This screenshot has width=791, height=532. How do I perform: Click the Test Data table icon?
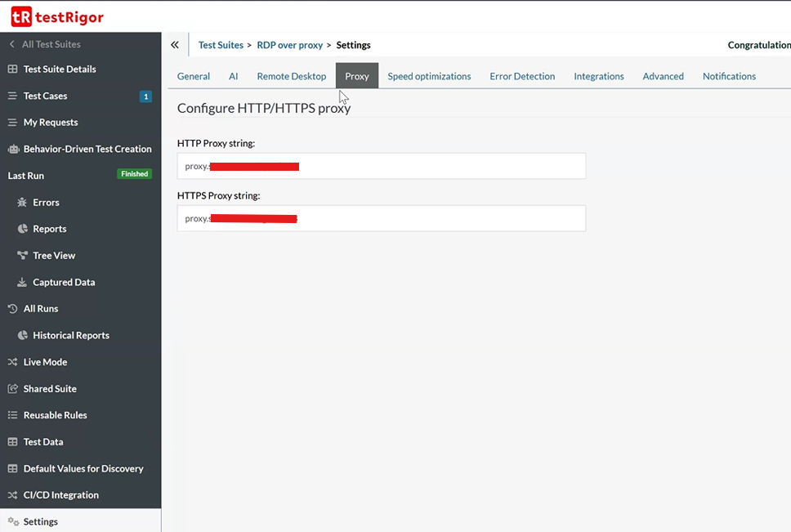coord(12,442)
